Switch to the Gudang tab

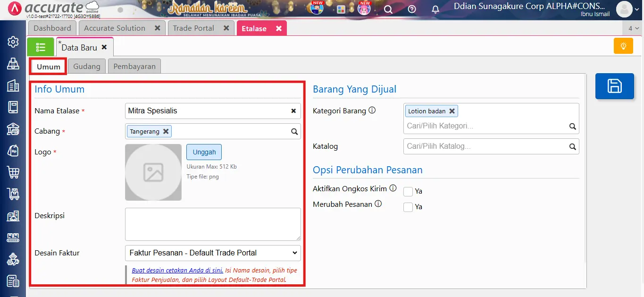[86, 66]
